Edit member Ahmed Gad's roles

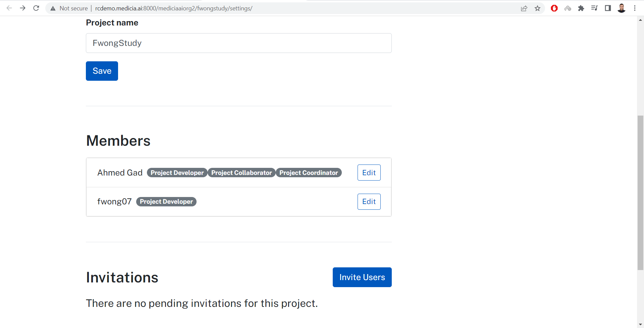tap(369, 173)
